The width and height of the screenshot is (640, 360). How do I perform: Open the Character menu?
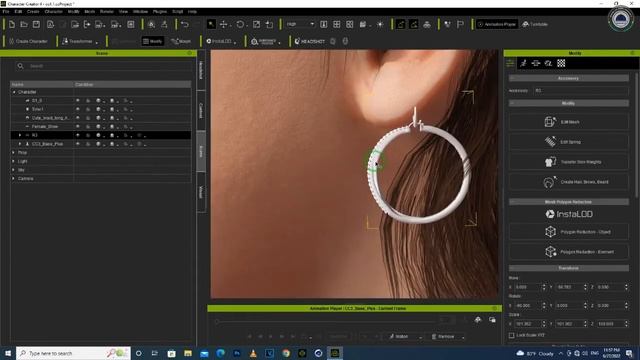(x=53, y=11)
